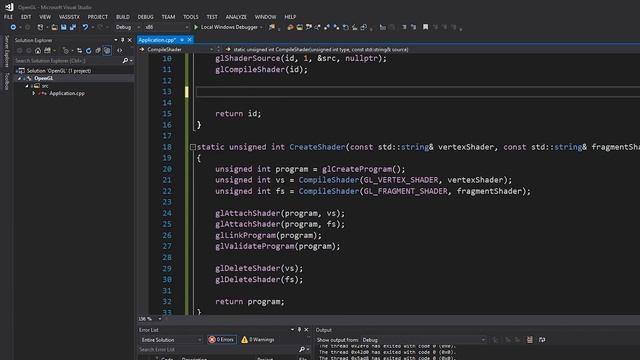Click the Find in Files icon after debugger

[x=272, y=27]
